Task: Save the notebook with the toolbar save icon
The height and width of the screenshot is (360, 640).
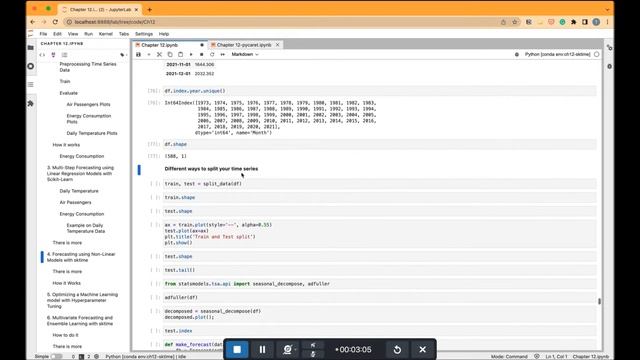Action: tap(138, 54)
